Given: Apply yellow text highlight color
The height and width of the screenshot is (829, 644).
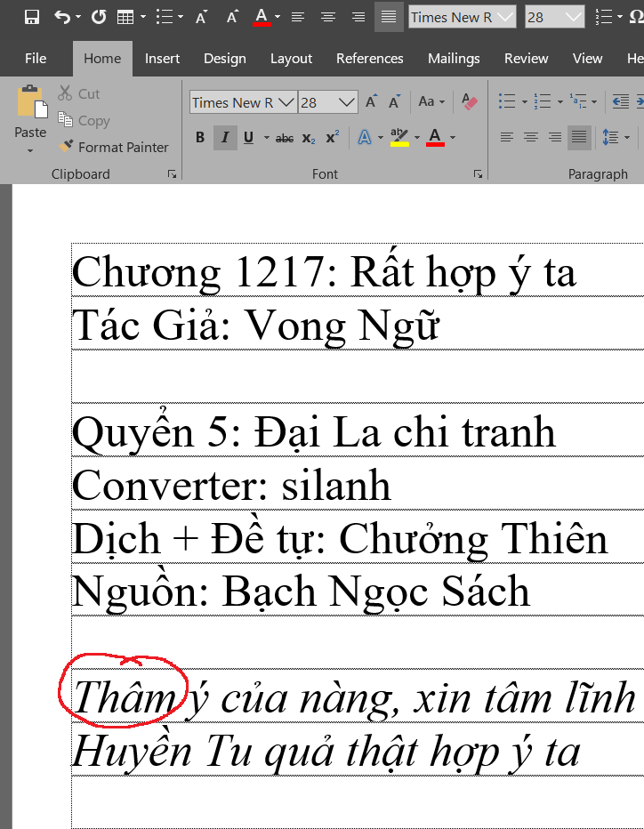Looking at the screenshot, I should (x=399, y=138).
